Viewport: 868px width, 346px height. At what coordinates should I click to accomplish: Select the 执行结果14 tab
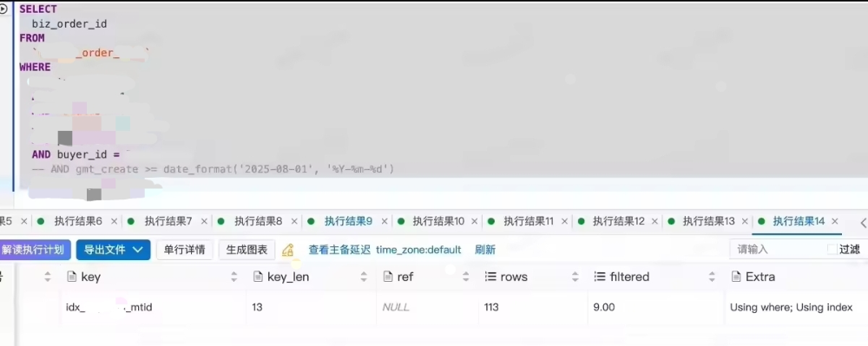point(799,222)
